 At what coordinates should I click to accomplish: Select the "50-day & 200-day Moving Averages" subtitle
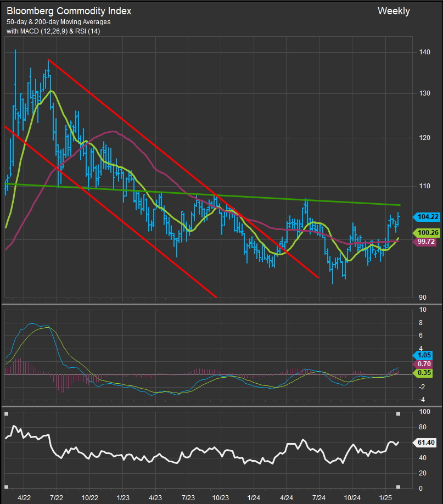(x=59, y=22)
